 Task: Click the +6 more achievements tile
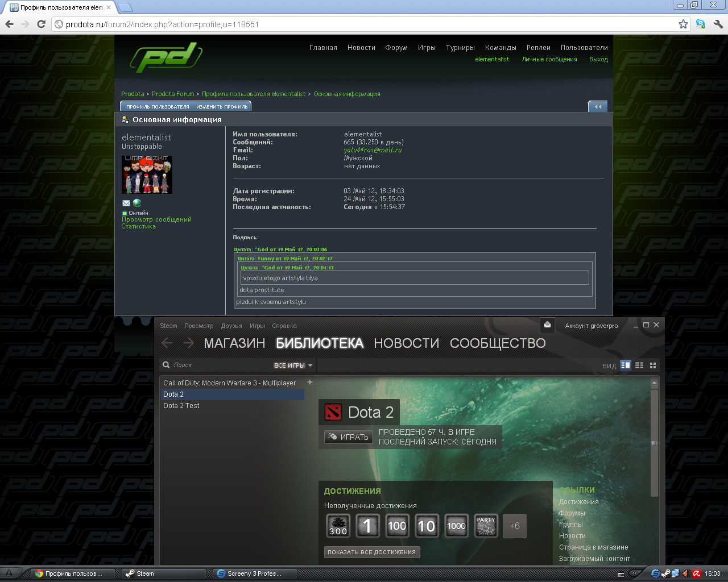tap(515, 526)
